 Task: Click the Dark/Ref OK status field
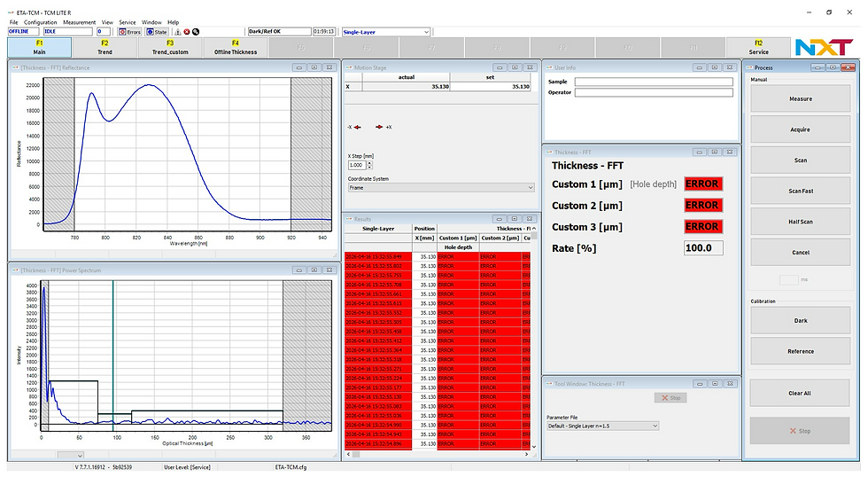280,32
